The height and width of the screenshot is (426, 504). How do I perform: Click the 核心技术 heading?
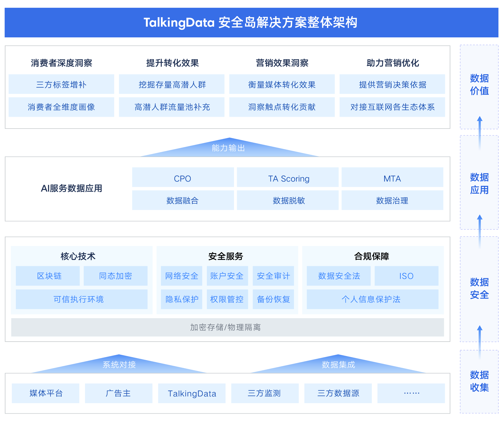click(78, 256)
